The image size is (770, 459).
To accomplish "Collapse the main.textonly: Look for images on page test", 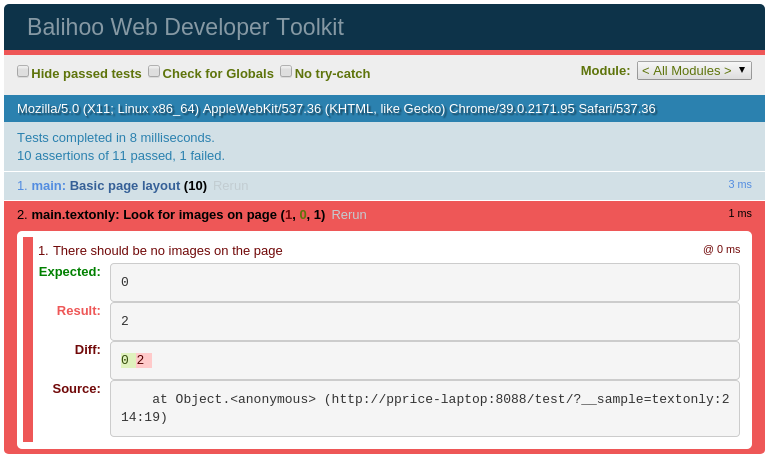I will pyautogui.click(x=178, y=215).
